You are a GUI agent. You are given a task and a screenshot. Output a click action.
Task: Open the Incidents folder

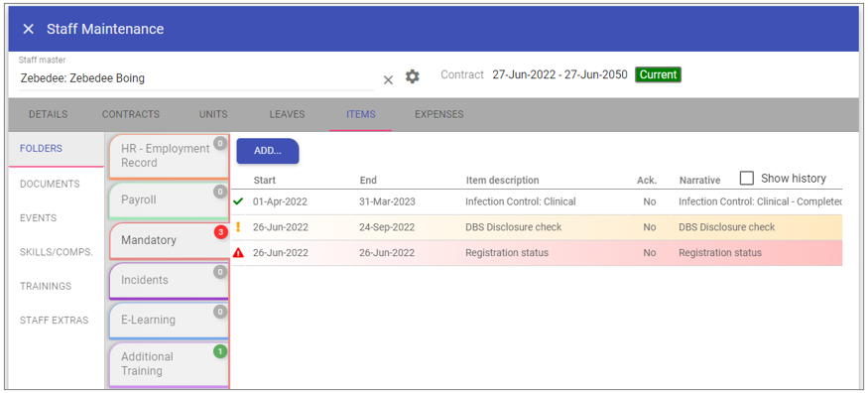tap(169, 281)
